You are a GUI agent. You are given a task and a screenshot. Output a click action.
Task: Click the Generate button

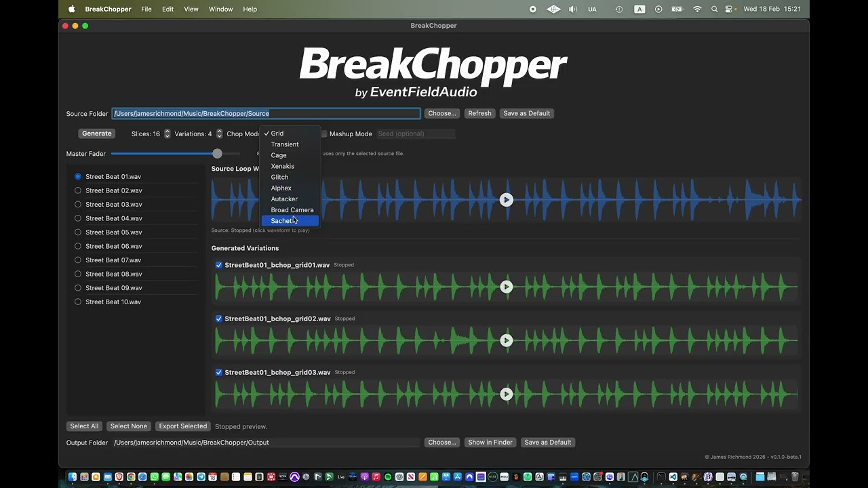click(96, 134)
